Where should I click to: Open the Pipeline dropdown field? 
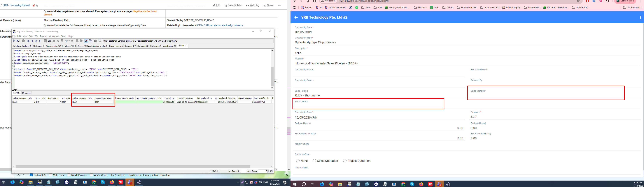(x=467, y=63)
